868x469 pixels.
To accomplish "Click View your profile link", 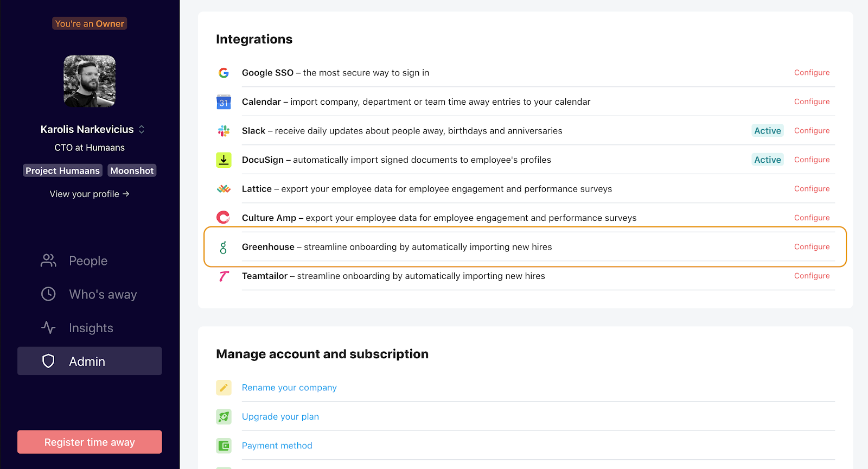I will pos(90,194).
